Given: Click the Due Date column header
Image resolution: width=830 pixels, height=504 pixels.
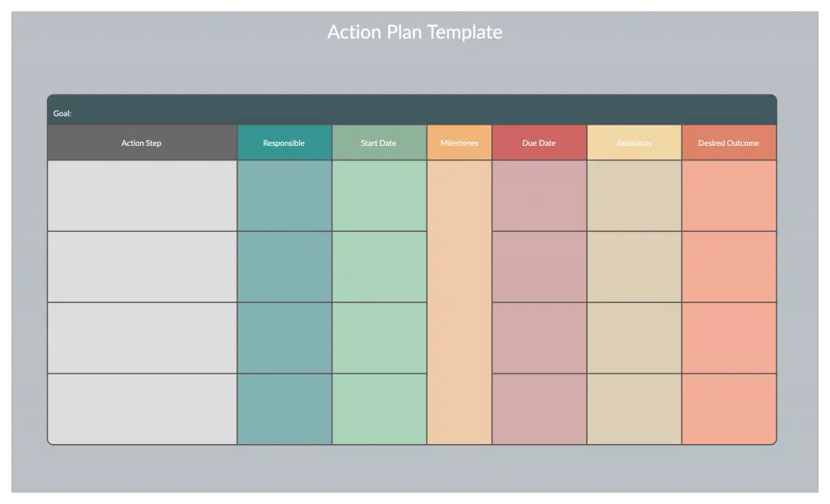Looking at the screenshot, I should click(x=539, y=143).
